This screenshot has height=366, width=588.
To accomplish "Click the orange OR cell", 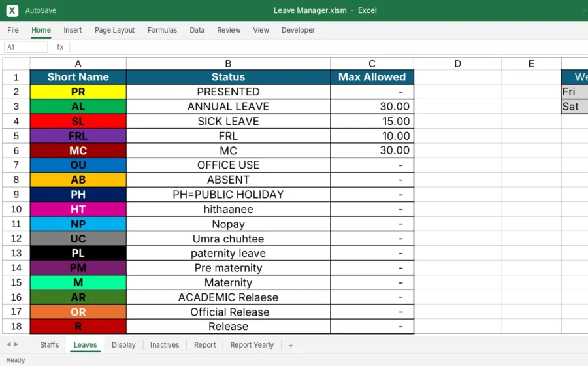I will (x=78, y=312).
